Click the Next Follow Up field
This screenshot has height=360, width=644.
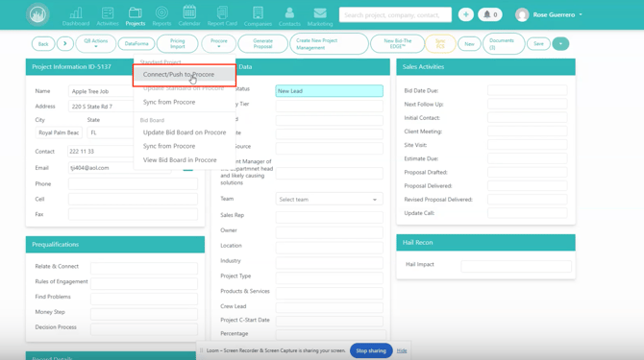(528, 104)
